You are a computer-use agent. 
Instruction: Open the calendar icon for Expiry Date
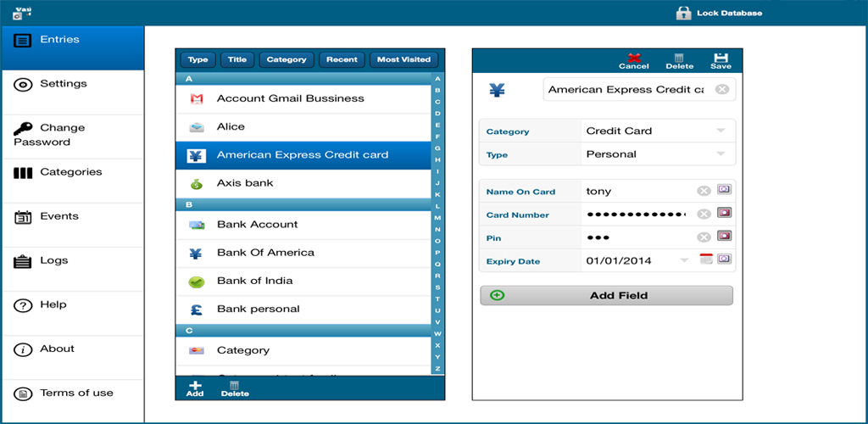(706, 259)
